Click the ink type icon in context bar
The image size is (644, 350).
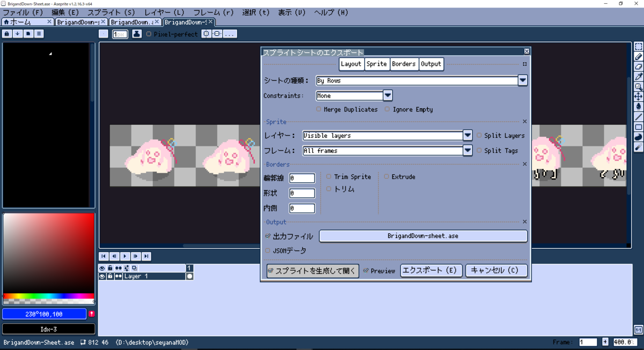[137, 34]
